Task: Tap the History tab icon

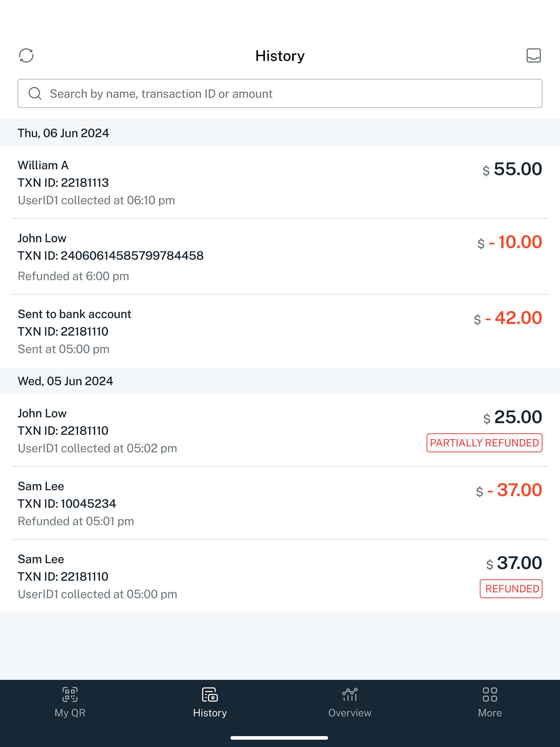Action: 210,694
